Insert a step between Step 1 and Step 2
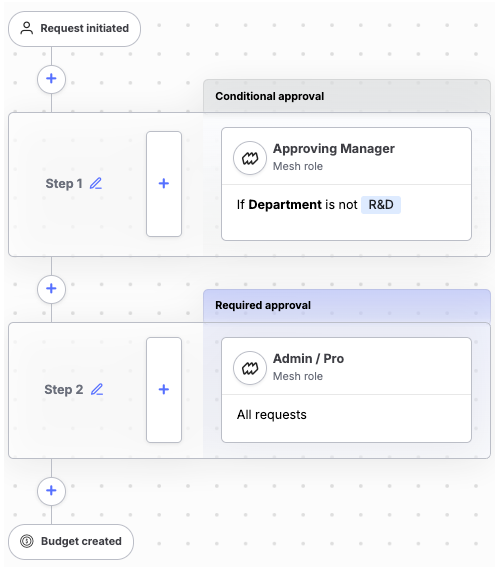This screenshot has height=573, width=496. click(52, 289)
